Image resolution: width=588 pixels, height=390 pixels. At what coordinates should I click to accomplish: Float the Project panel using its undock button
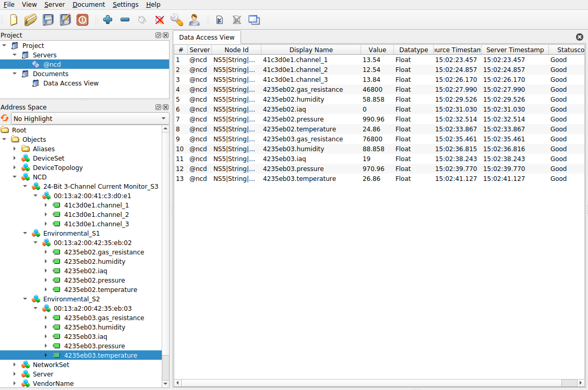click(158, 35)
